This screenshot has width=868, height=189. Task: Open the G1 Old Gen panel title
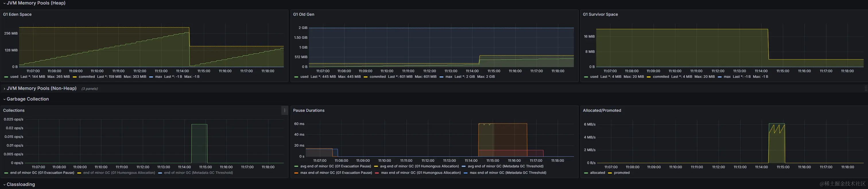pos(304,14)
